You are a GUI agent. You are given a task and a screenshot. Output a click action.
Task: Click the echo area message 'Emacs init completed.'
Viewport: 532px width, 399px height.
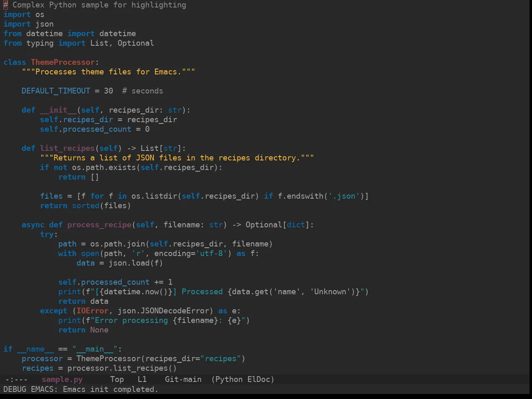111,389
